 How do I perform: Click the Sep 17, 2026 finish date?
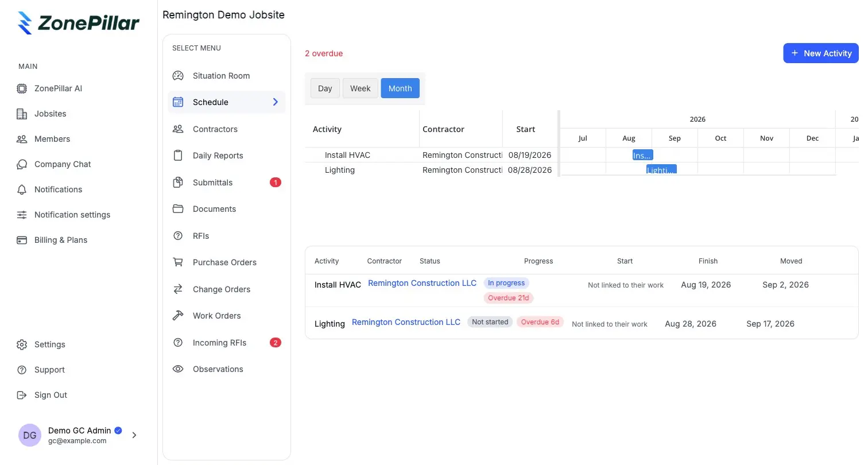click(770, 324)
